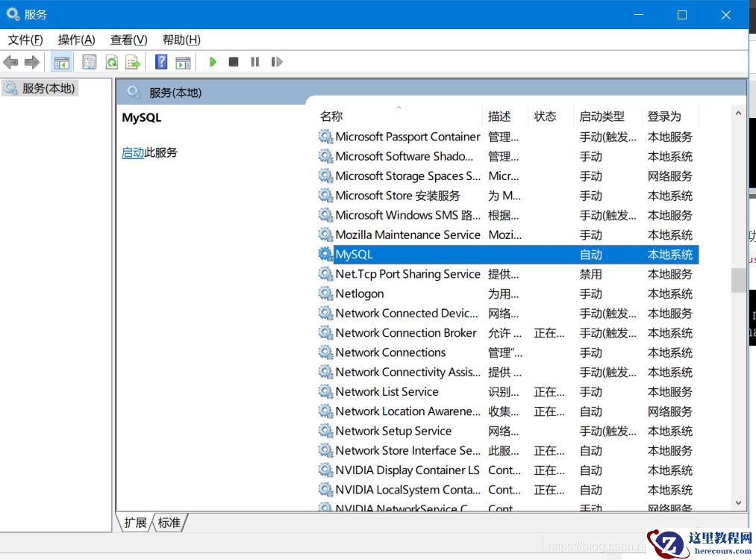Open the Properties toolbar icon
Viewport: 756px width, 560px height.
pos(90,62)
